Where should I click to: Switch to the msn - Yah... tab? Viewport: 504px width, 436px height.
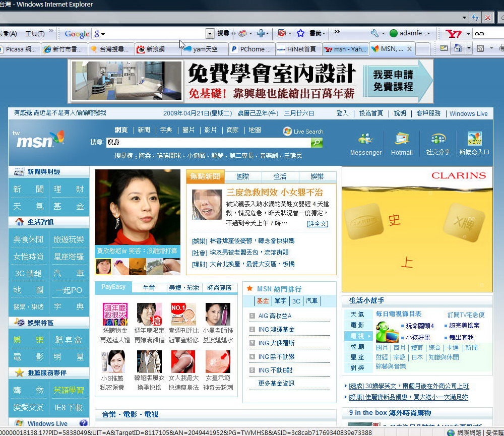point(346,49)
